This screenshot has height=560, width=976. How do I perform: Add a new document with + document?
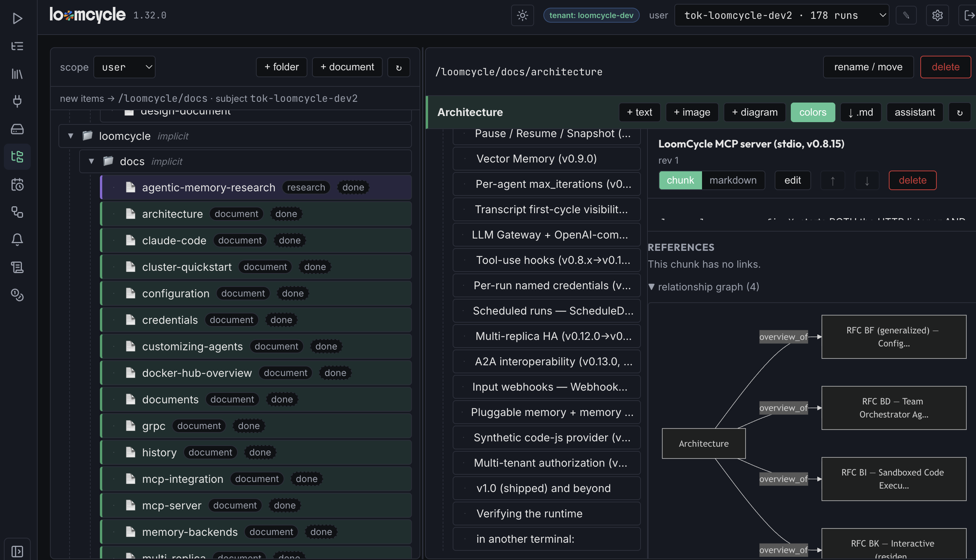click(x=347, y=67)
